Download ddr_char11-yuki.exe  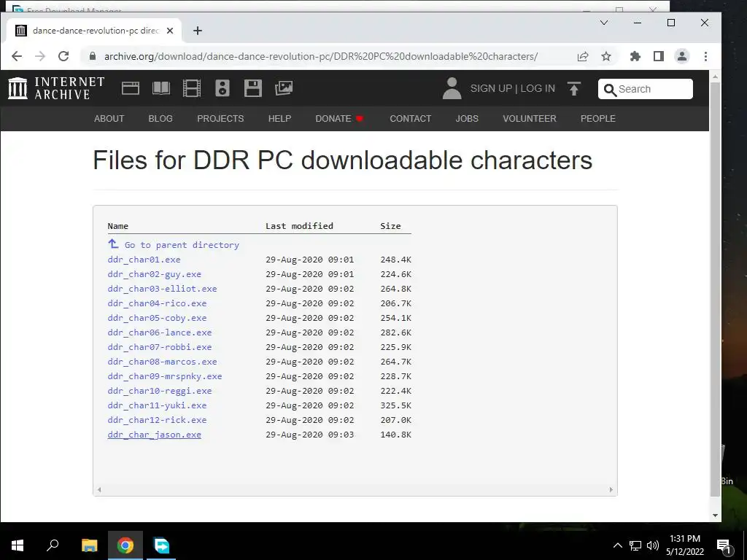point(158,405)
